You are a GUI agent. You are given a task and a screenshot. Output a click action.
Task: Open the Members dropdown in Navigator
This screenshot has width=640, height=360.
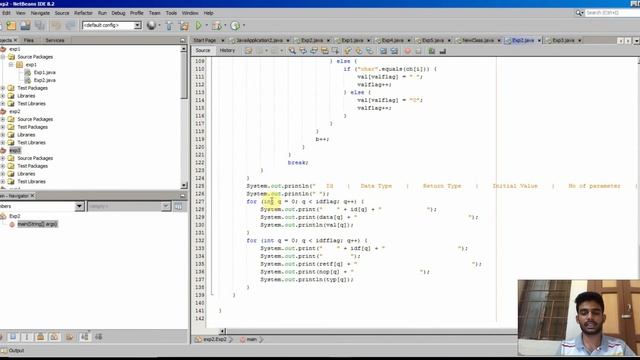point(79,207)
